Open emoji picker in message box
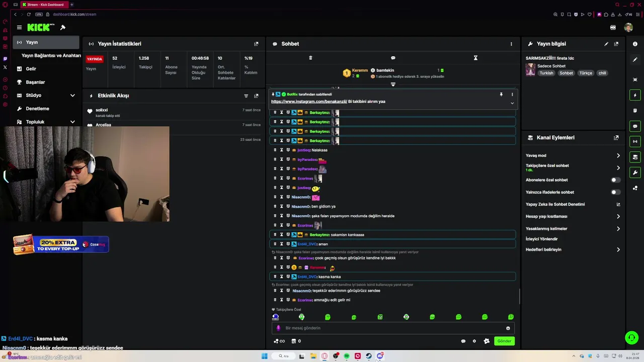Viewport: 644px width, 362px height. [508, 328]
